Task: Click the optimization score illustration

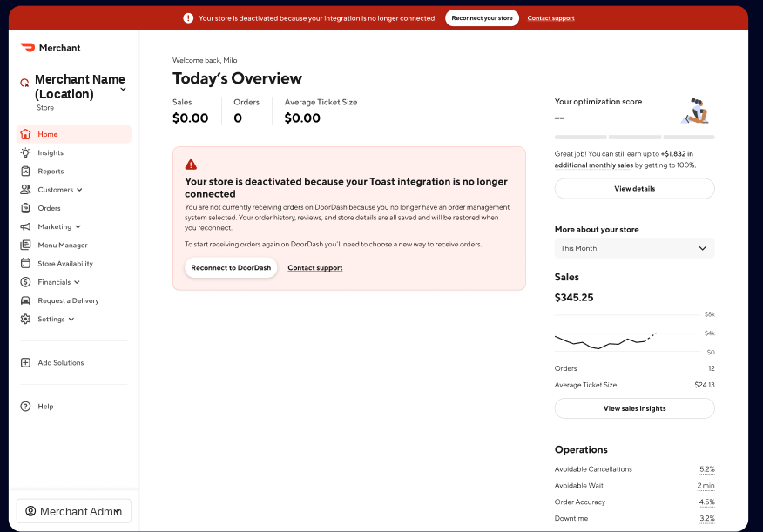Action: click(696, 111)
